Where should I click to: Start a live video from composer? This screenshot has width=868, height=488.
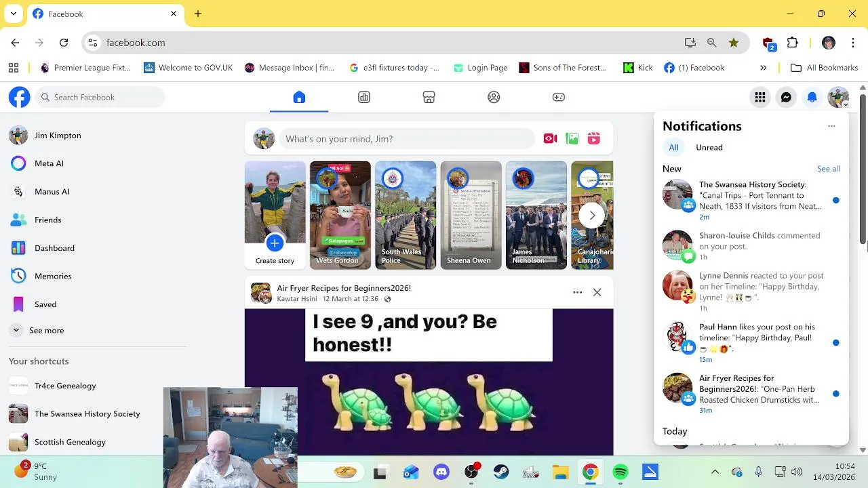pos(550,139)
